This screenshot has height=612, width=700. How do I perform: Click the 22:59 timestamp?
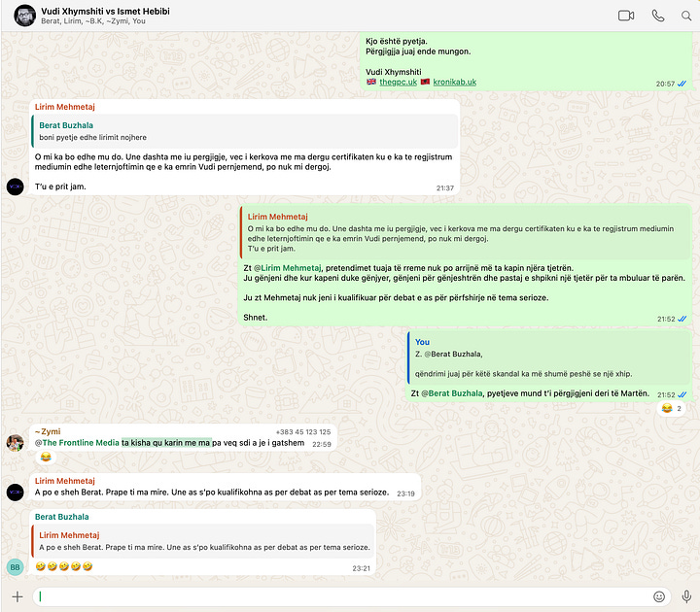(322, 444)
